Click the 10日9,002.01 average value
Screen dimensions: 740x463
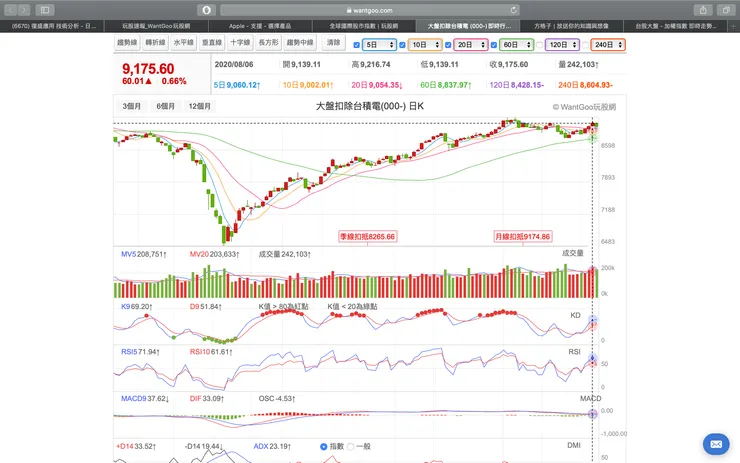(308, 85)
